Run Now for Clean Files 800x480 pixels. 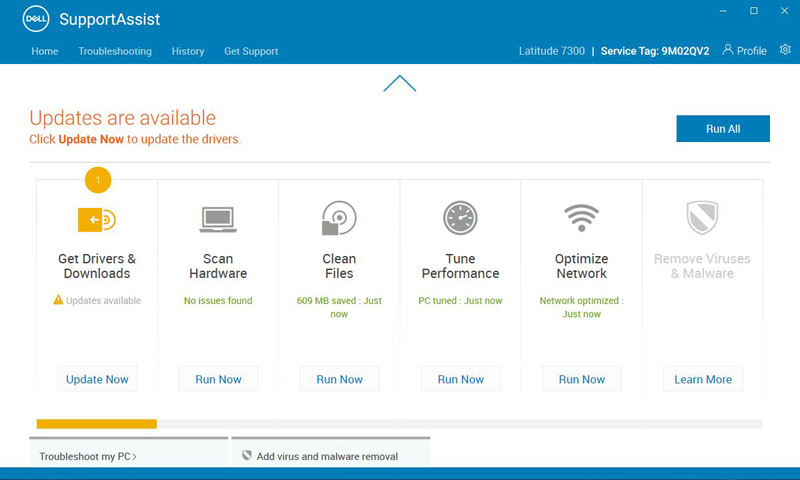click(x=339, y=379)
